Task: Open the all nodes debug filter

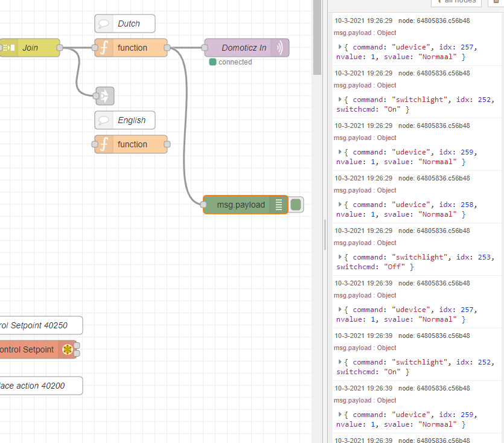Action: (456, 2)
